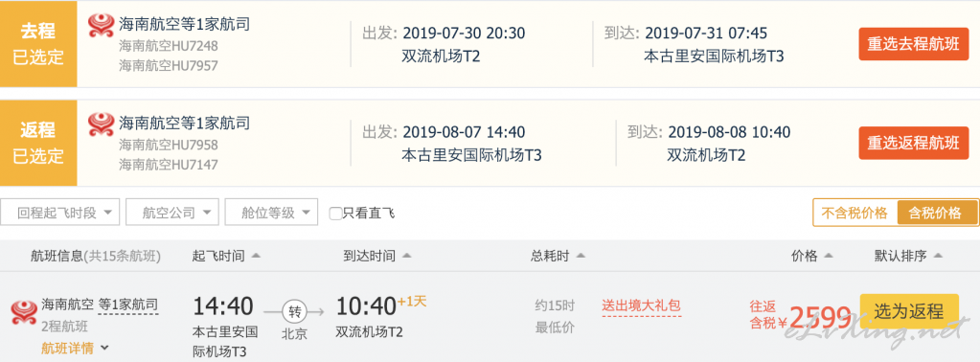Click 重选去程航班 button
The width and height of the screenshot is (980, 362).
(913, 44)
